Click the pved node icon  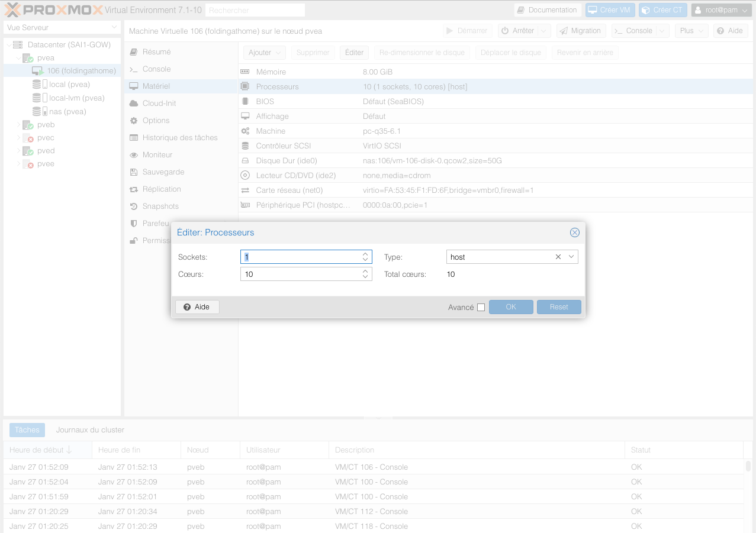point(28,151)
